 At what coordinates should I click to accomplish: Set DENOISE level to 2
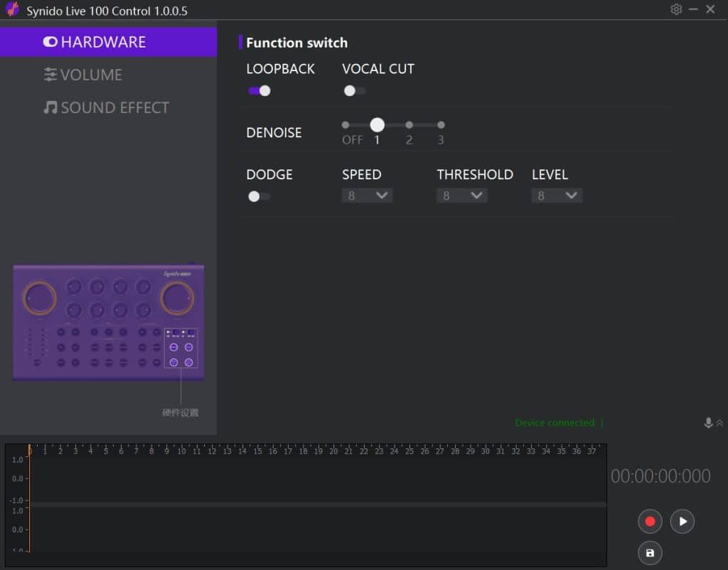[409, 125]
